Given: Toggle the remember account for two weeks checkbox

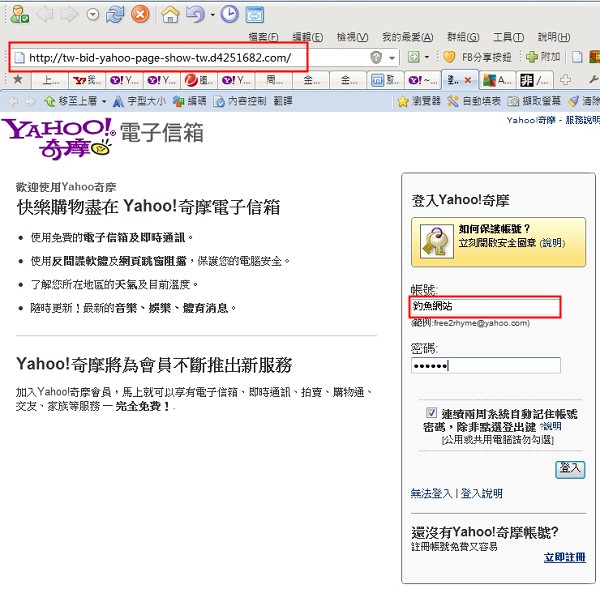Looking at the screenshot, I should click(x=431, y=413).
